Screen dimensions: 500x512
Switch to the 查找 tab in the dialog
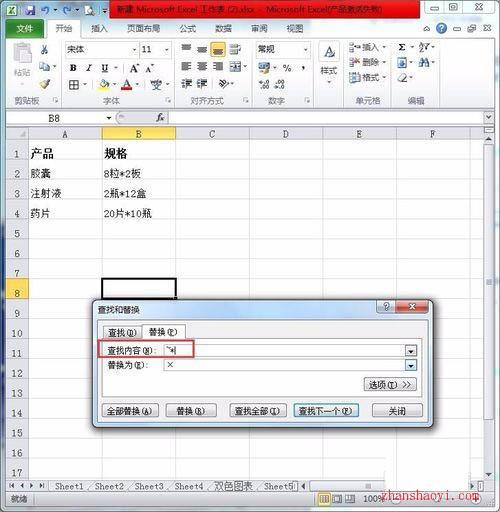122,332
